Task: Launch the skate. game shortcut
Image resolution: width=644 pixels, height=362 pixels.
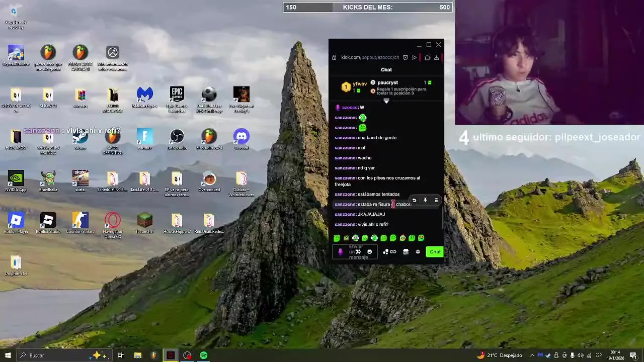Action: [80, 181]
